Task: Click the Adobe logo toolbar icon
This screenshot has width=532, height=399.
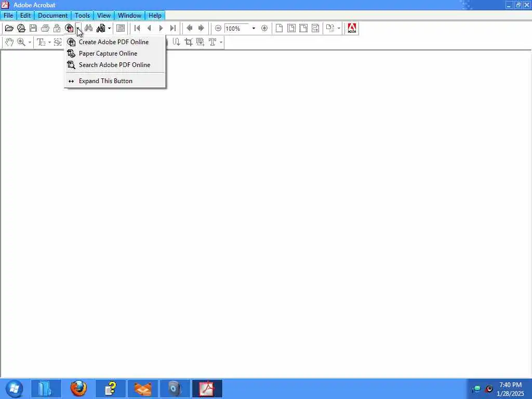Action: [352, 29]
